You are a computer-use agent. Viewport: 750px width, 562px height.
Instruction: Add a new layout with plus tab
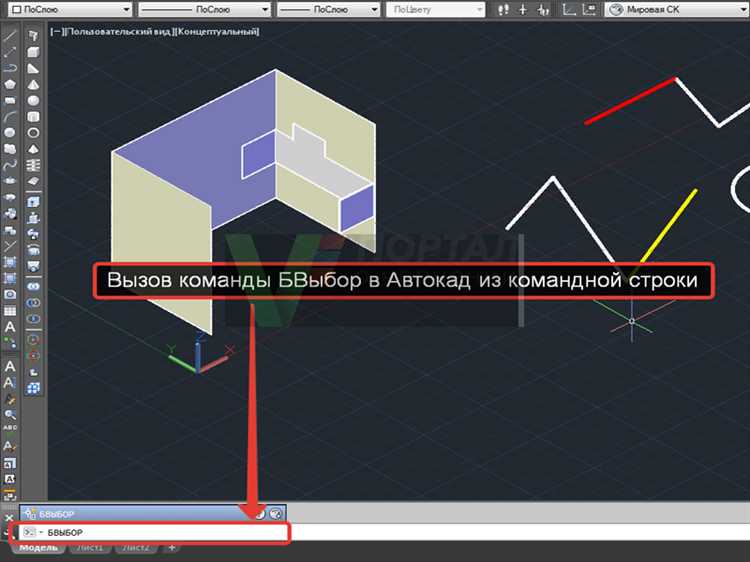171,547
